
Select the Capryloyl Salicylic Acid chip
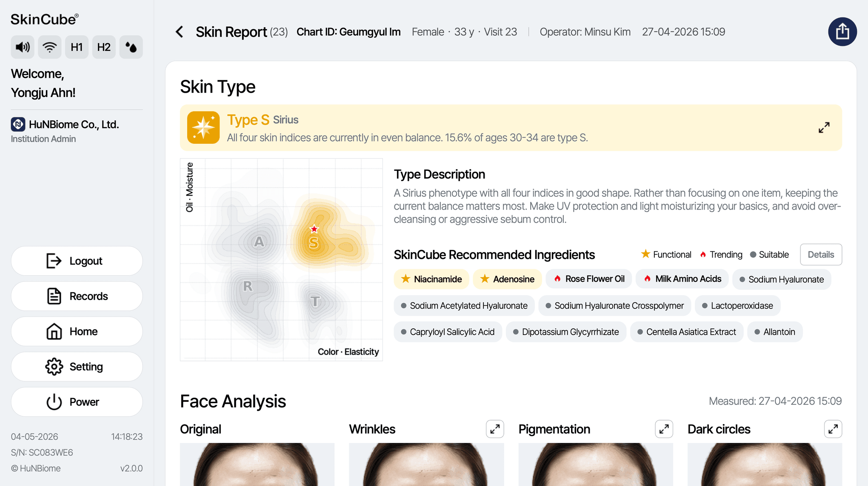(x=448, y=332)
